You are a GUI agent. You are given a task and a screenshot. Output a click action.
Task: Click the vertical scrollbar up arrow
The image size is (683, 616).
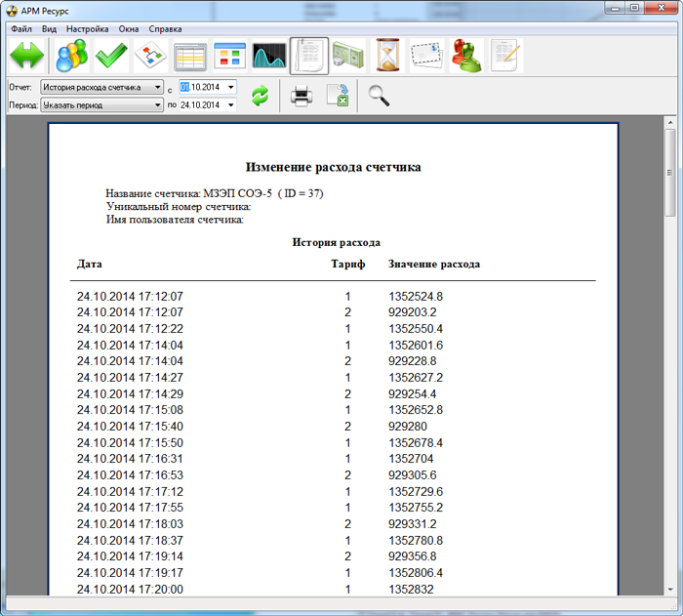pyautogui.click(x=670, y=122)
